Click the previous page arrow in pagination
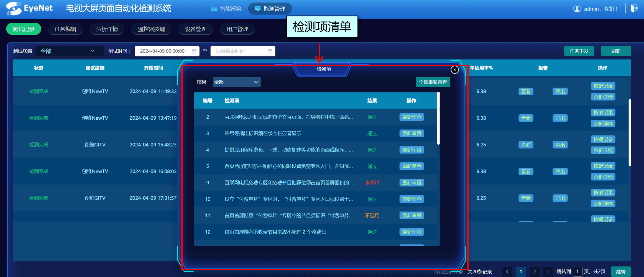 [507, 271]
